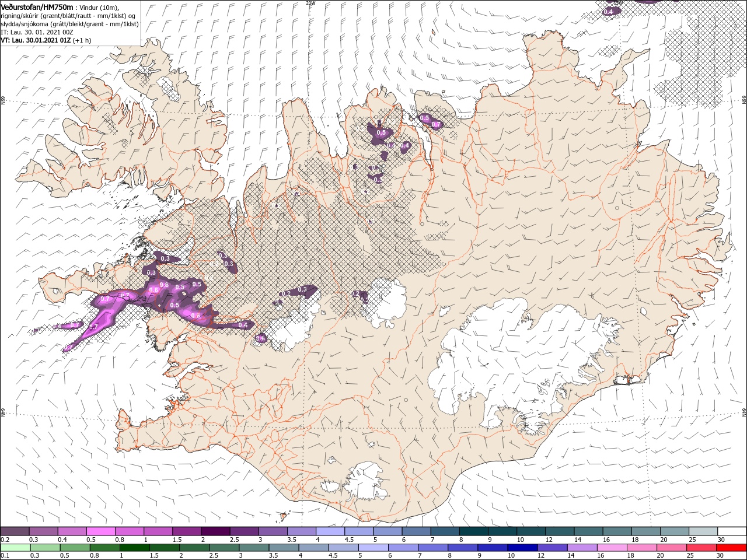Select the white swatch at 30, upper legend

731,531
